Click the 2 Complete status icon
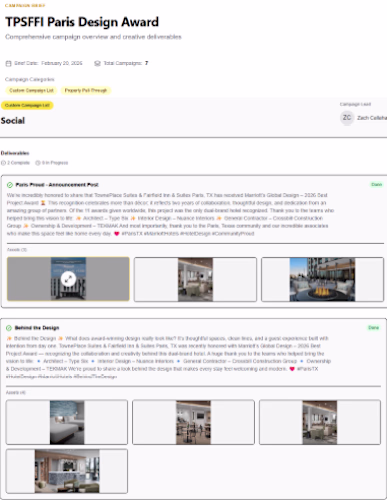387x500 pixels. tap(3, 163)
